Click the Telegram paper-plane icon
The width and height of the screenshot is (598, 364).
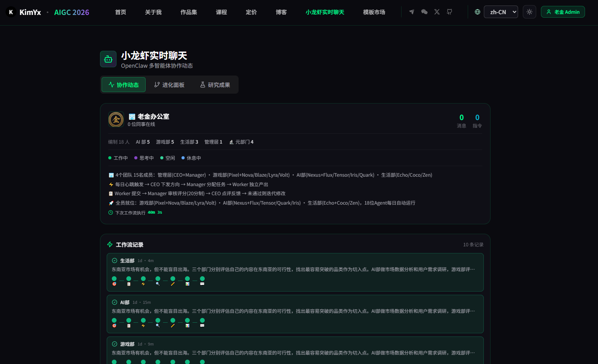coord(411,12)
